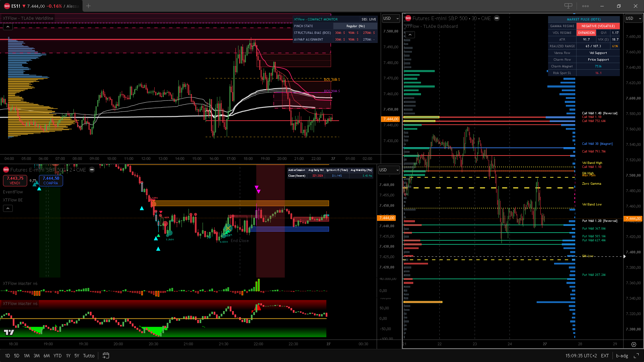
Task: Click the Zero Gamma level label
Action: 592,184
